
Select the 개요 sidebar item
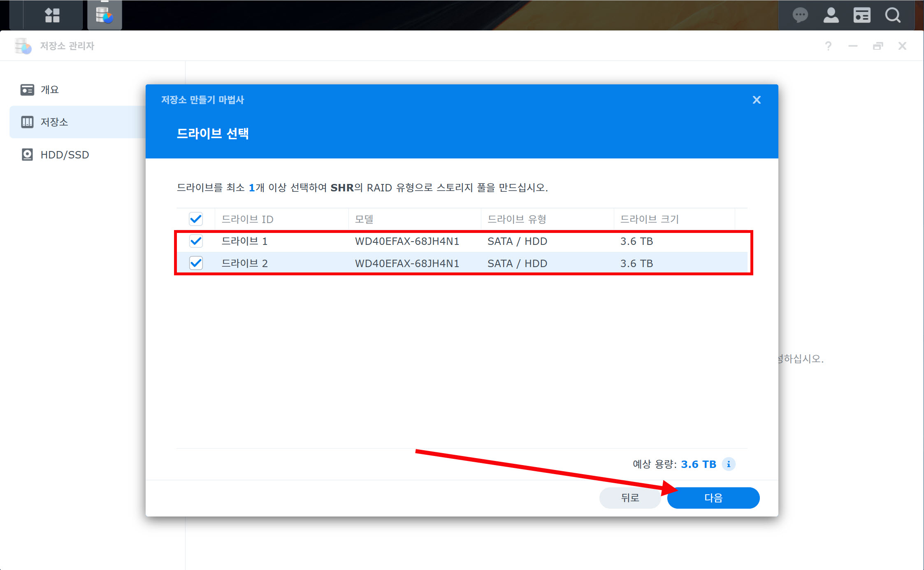pyautogui.click(x=49, y=90)
